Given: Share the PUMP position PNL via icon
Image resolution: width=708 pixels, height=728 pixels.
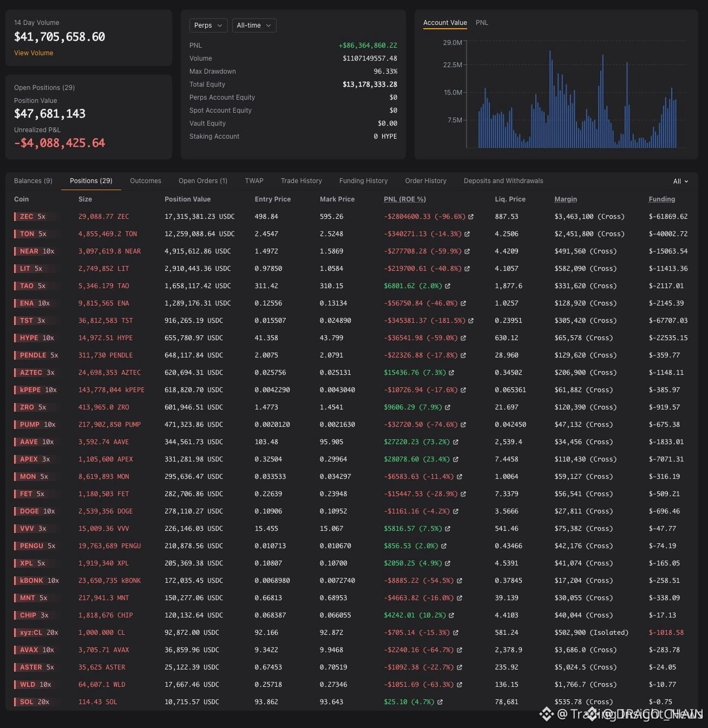Looking at the screenshot, I should [463, 425].
